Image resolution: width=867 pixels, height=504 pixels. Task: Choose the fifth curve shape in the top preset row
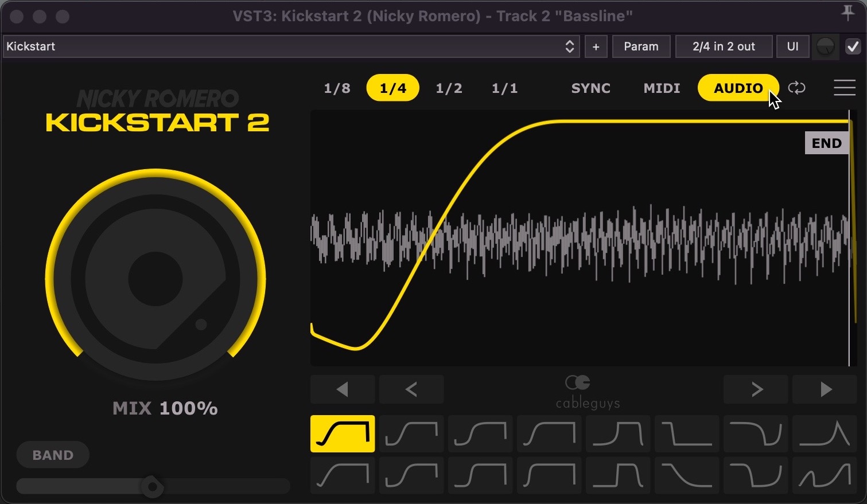(618, 433)
